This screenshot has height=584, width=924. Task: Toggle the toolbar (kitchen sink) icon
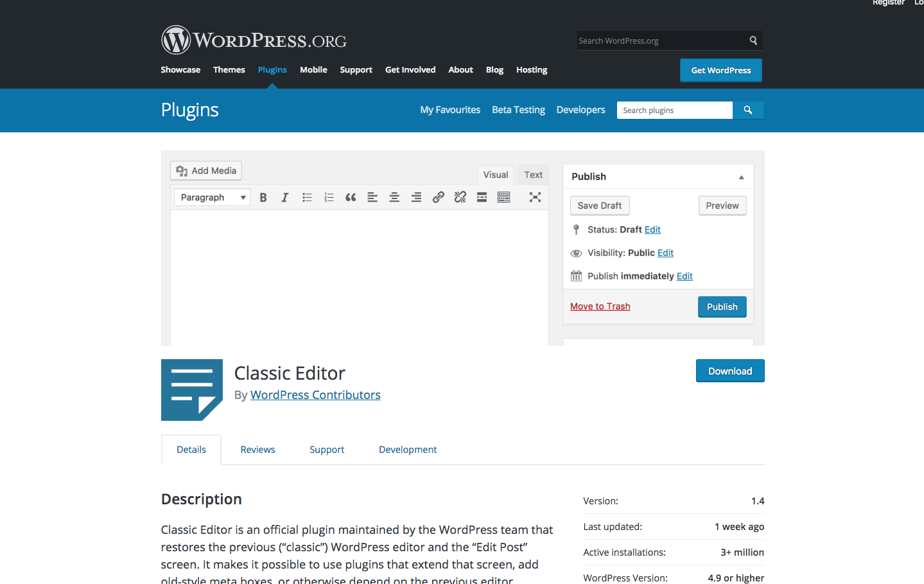point(503,197)
